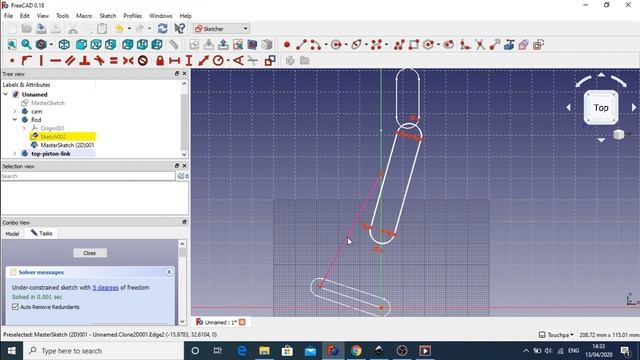
Task: Select the Create rectangle tool
Action: click(414, 45)
